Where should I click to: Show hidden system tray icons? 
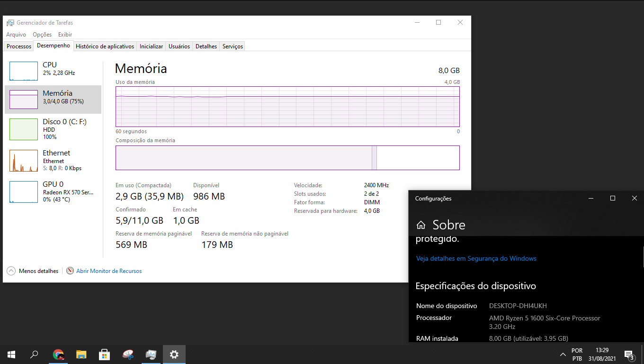(x=563, y=355)
